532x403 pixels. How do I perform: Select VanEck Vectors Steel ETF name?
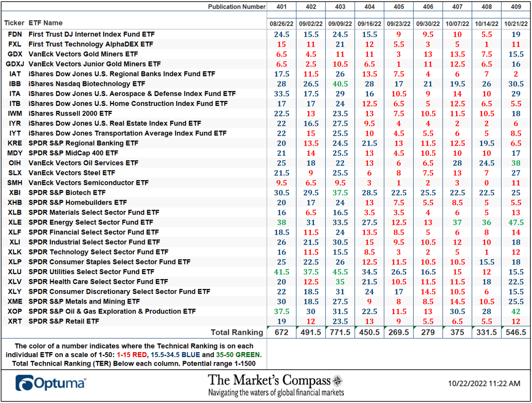point(71,172)
